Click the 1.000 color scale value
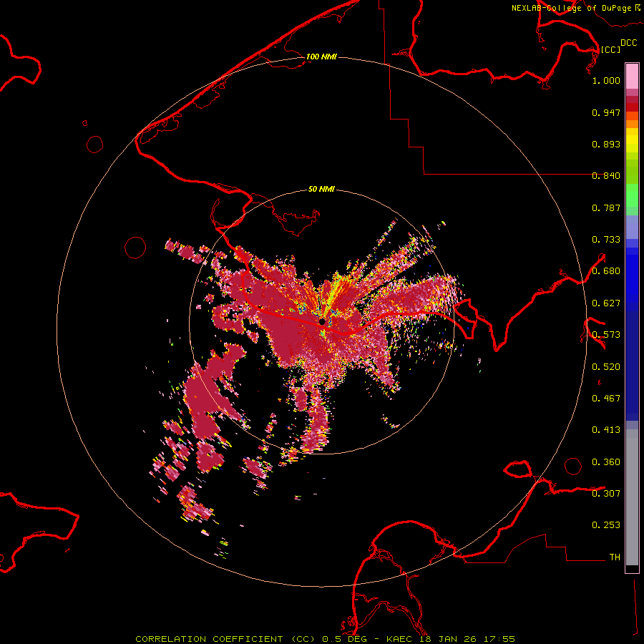Viewport: 644px width, 644px height. [606, 80]
